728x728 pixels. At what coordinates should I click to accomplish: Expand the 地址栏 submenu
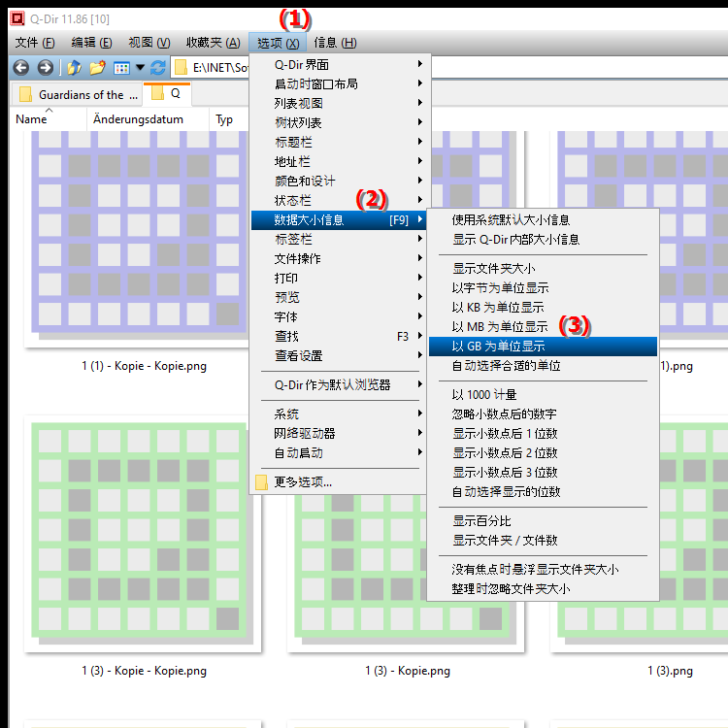(x=341, y=161)
